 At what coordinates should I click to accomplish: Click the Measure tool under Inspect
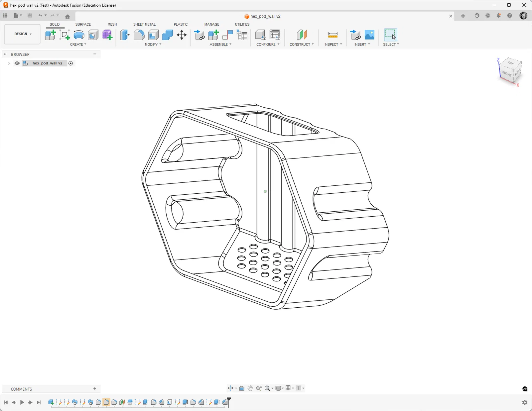332,35
